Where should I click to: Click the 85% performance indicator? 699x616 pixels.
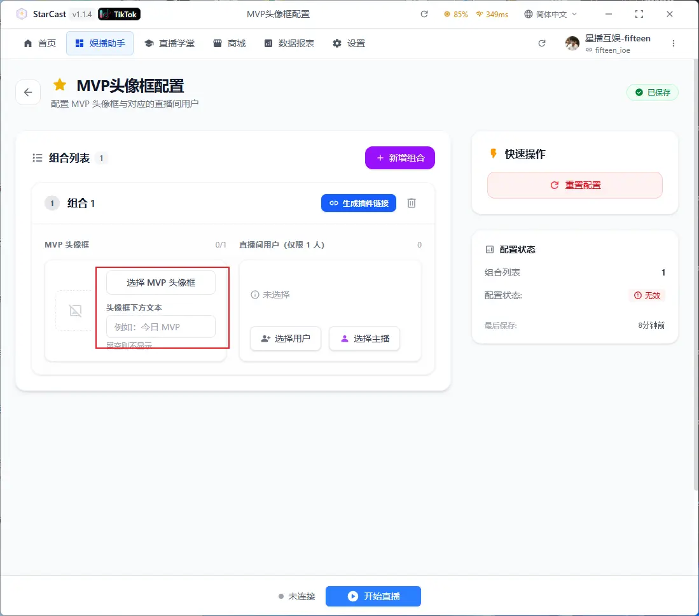click(x=456, y=14)
